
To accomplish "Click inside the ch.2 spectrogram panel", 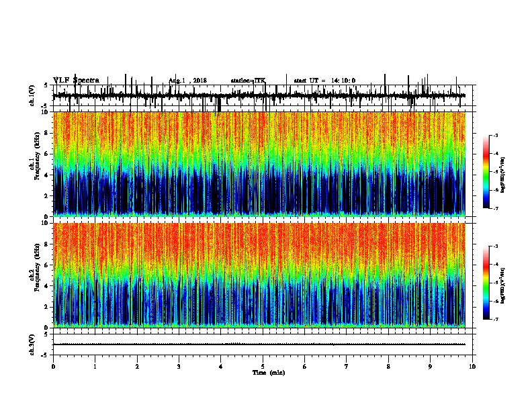I will point(259,275).
